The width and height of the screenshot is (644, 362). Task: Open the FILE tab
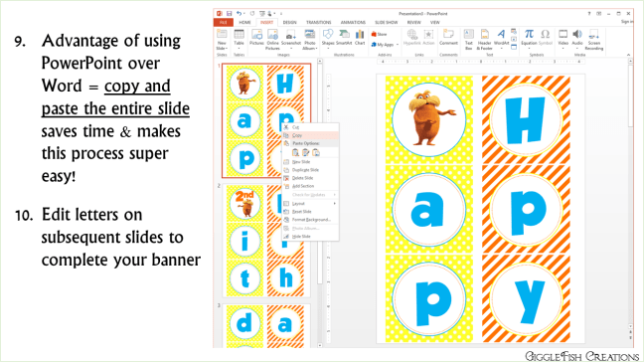pyautogui.click(x=224, y=22)
